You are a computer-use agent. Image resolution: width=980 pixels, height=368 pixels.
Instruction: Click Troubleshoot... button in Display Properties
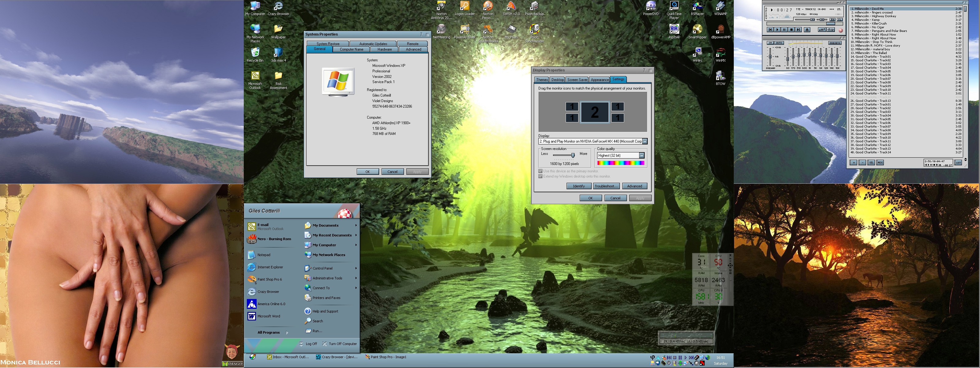[606, 186]
